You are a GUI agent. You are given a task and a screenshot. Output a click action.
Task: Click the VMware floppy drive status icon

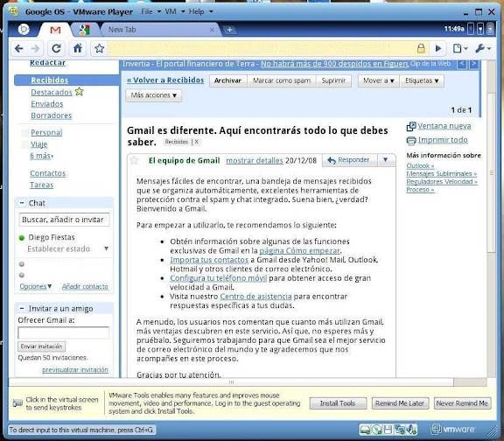coord(388,430)
